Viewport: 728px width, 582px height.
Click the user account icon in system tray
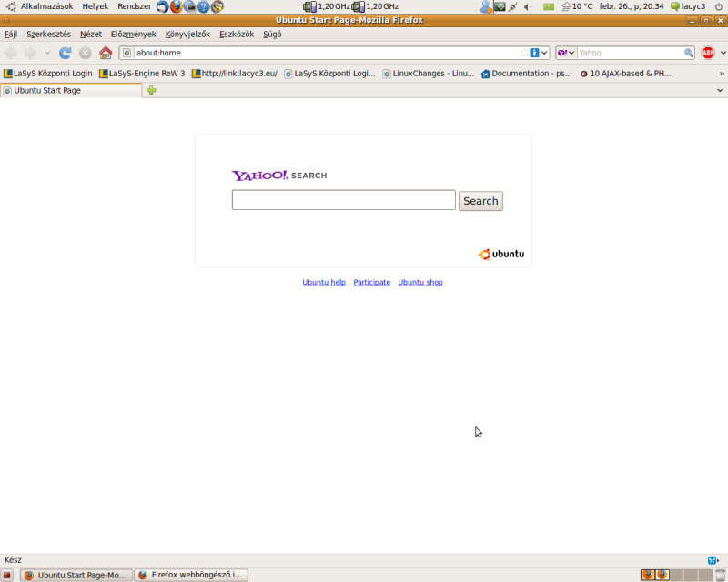[486, 6]
